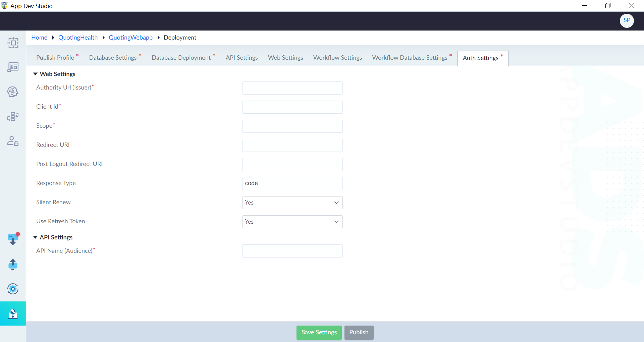Viewport: 644px width, 342px height.
Task: Switch to the Database Deployment tab
Action: coord(183,58)
